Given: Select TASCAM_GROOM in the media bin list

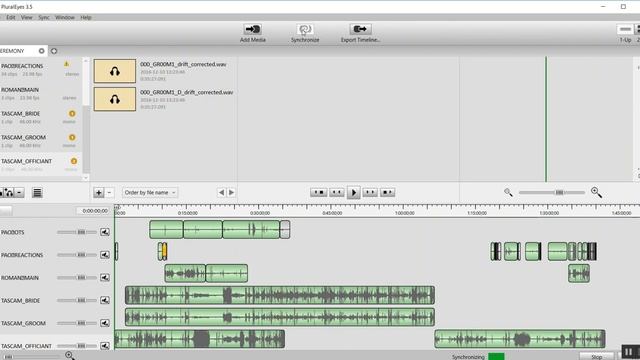Looking at the screenshot, I should tap(41, 141).
